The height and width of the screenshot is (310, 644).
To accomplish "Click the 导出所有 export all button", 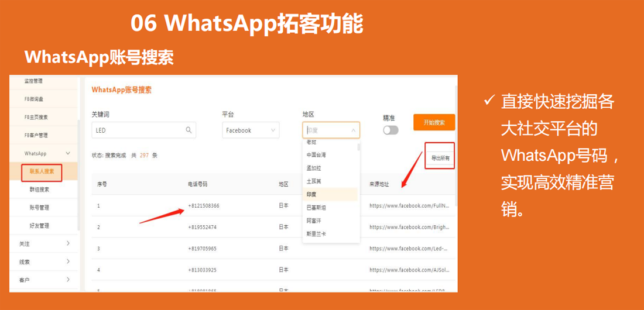I will 440,158.
